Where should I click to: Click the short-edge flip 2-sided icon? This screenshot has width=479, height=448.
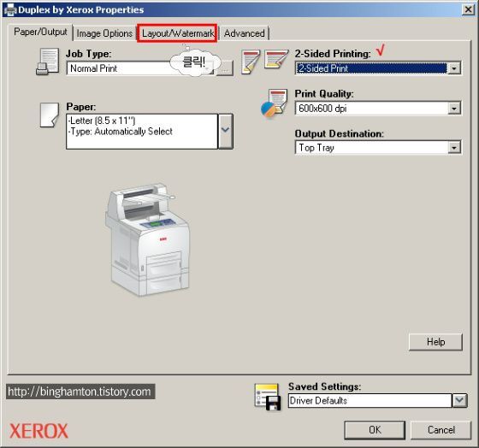tap(276, 59)
